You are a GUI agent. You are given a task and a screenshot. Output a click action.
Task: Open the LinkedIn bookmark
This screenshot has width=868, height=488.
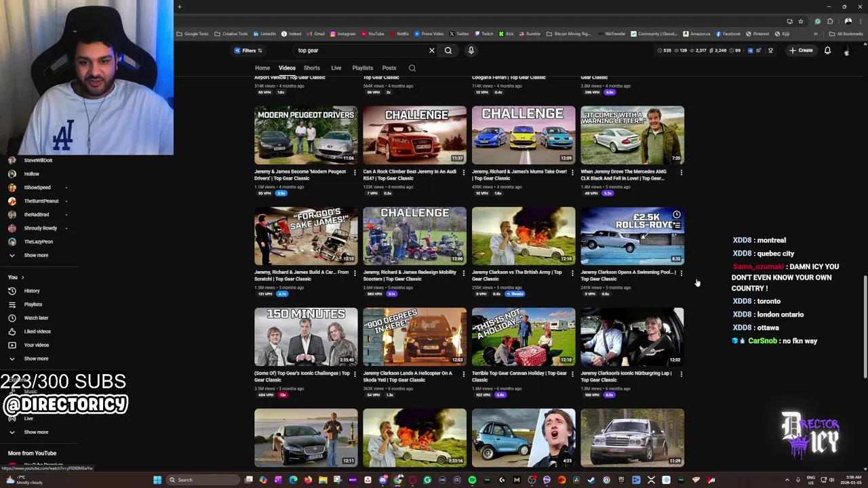[x=265, y=34]
